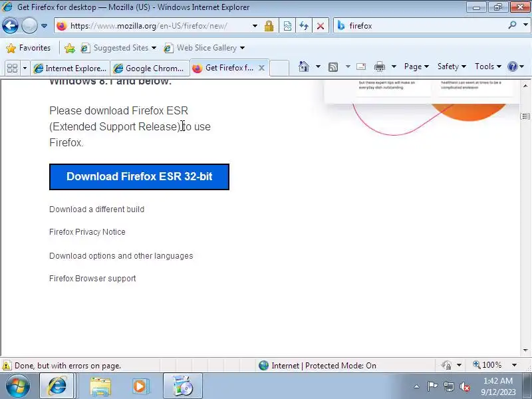Screen dimensions: 532x399
Task: Open Web Slice Gallery favorites link
Action: click(x=203, y=48)
